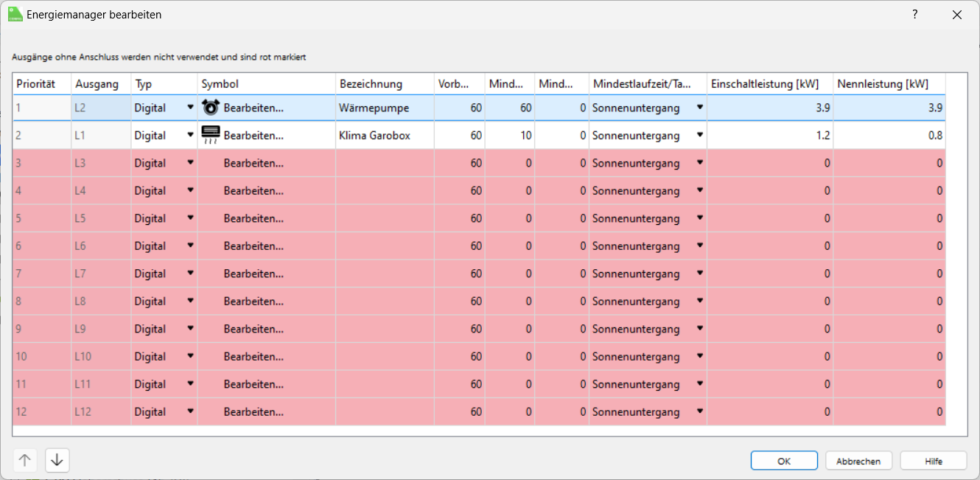Open Typ dropdown for output L1
The width and height of the screenshot is (980, 480).
(191, 136)
